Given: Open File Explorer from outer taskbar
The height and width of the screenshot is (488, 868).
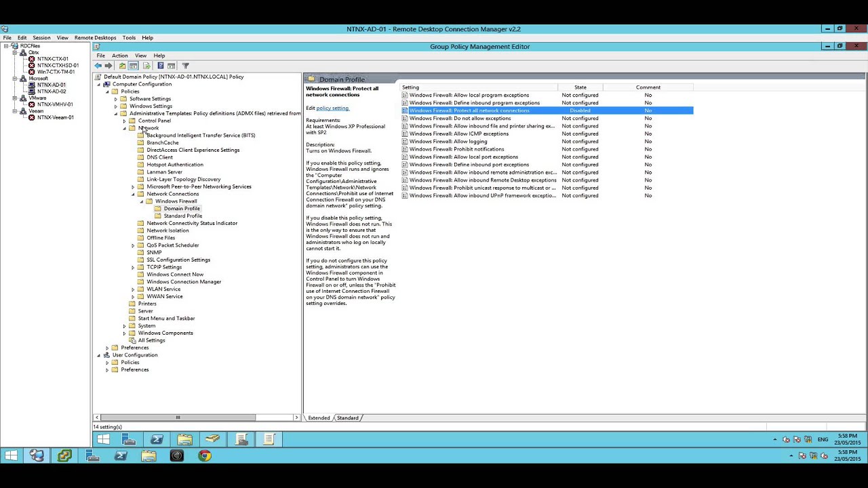Looking at the screenshot, I should click(149, 455).
